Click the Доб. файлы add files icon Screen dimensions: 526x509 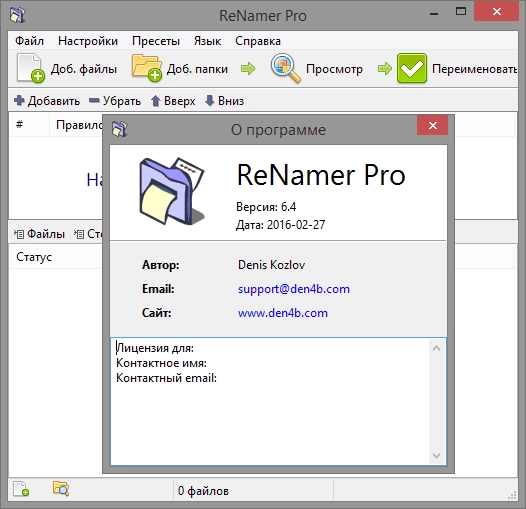tap(30, 68)
